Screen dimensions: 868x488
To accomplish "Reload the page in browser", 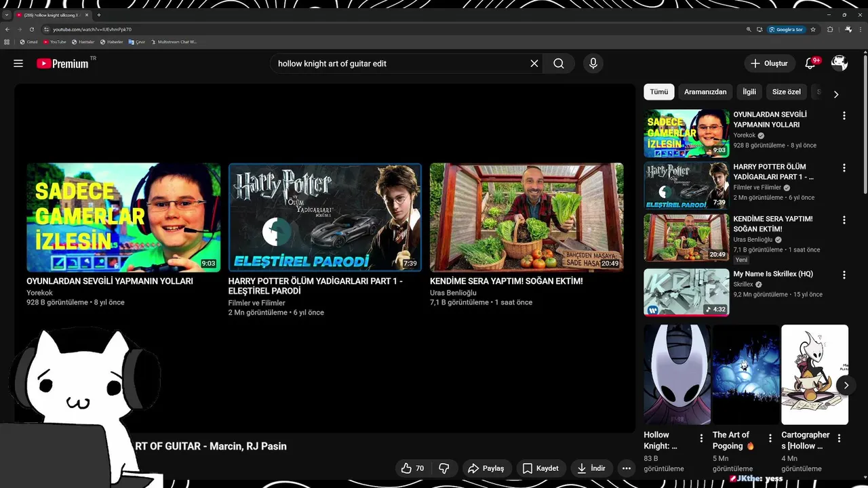I will click(31, 29).
